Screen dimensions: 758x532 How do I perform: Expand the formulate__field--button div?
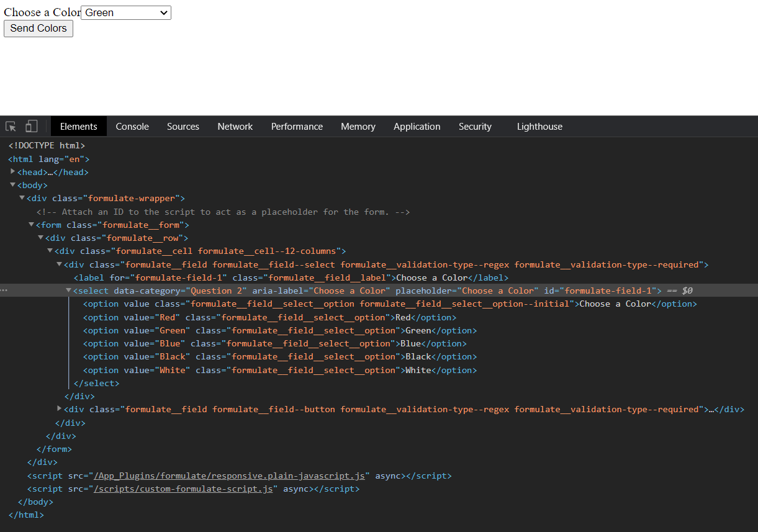60,409
